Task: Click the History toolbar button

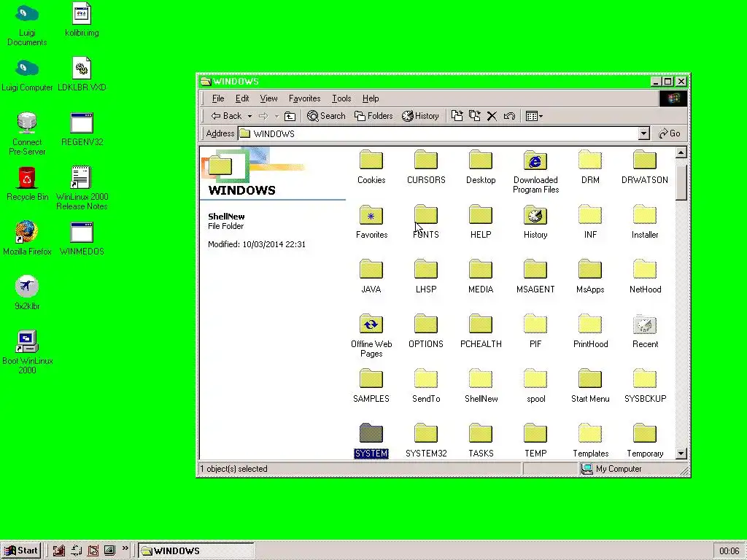Action: point(420,116)
